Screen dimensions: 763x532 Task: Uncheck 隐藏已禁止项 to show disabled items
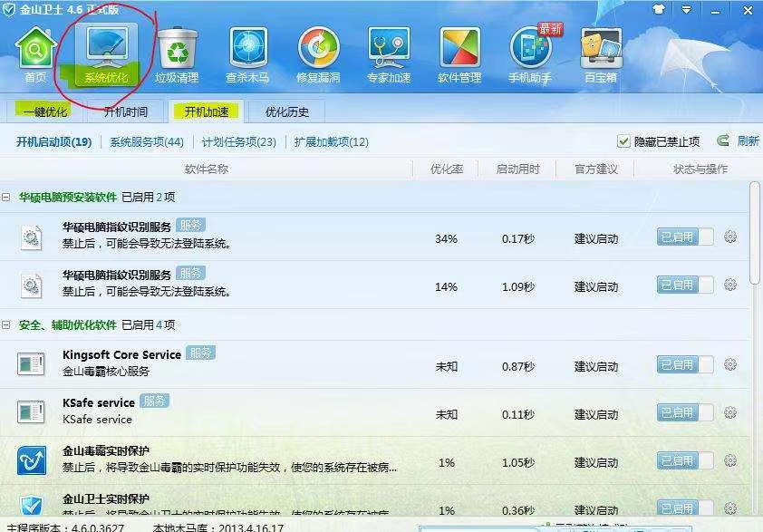(623, 141)
